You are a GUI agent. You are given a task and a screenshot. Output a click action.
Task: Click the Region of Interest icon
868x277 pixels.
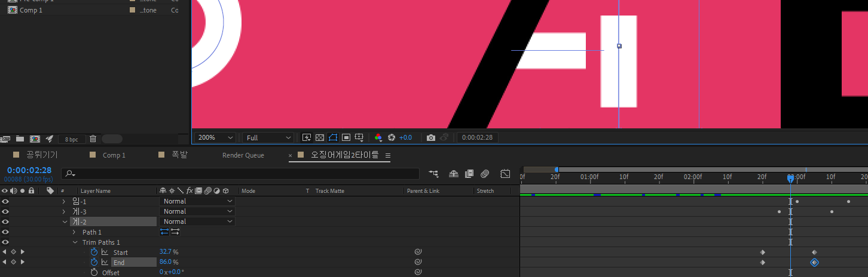point(346,137)
